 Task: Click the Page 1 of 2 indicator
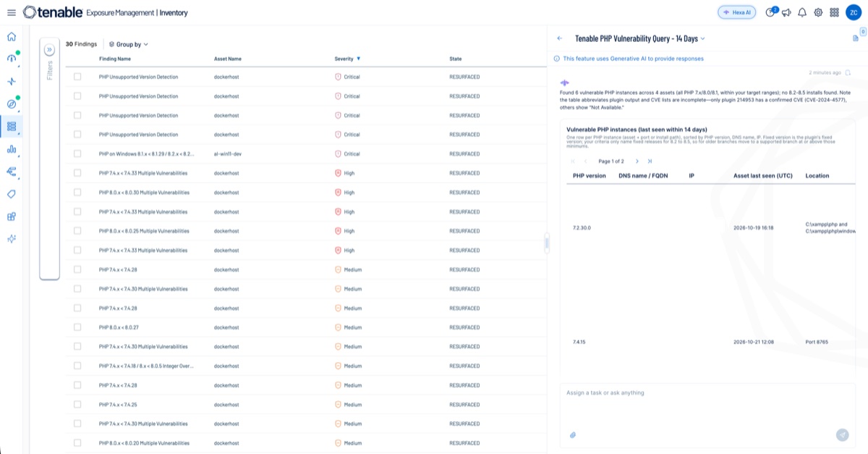611,161
